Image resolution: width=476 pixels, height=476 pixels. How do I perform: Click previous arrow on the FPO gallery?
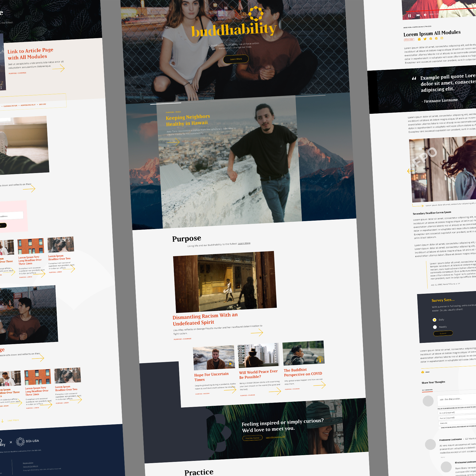point(411,171)
